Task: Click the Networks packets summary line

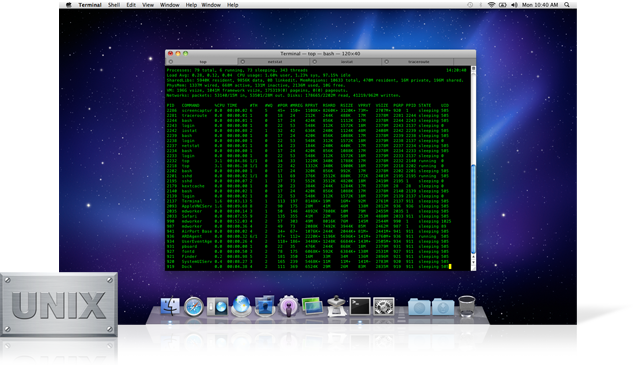Action: (x=283, y=95)
